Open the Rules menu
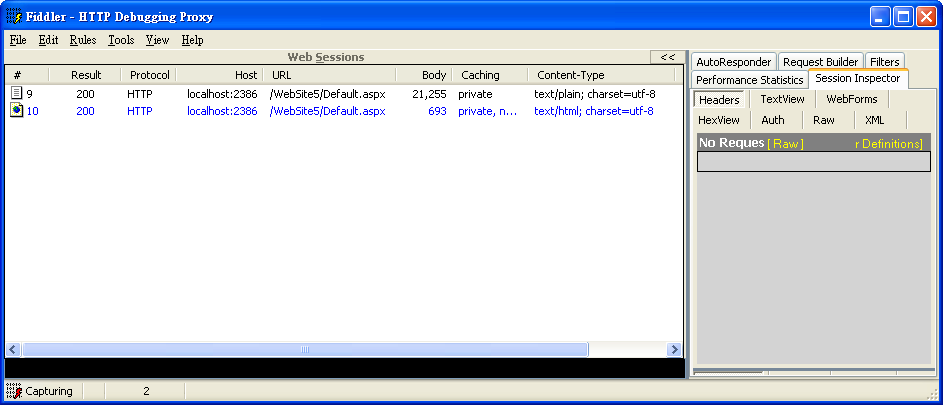This screenshot has width=943, height=405. (82, 40)
